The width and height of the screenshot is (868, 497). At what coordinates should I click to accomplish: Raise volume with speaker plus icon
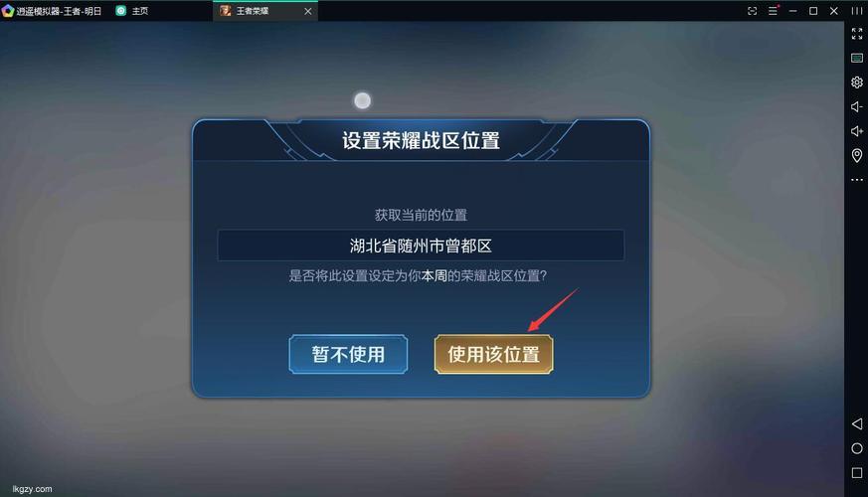click(x=857, y=131)
